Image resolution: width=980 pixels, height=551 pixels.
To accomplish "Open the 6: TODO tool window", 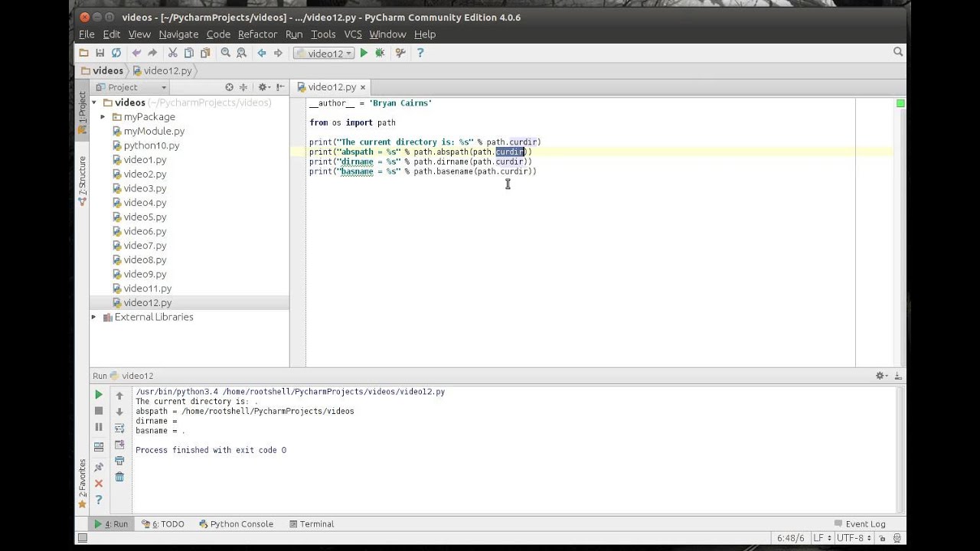I will pos(163,524).
